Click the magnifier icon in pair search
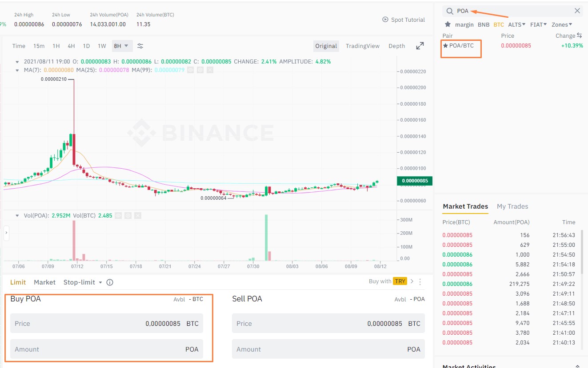588x368 pixels. (450, 11)
